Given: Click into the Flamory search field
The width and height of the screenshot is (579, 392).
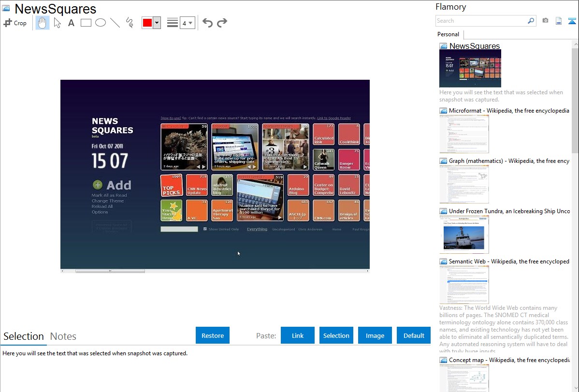Looking at the screenshot, I should coord(481,21).
